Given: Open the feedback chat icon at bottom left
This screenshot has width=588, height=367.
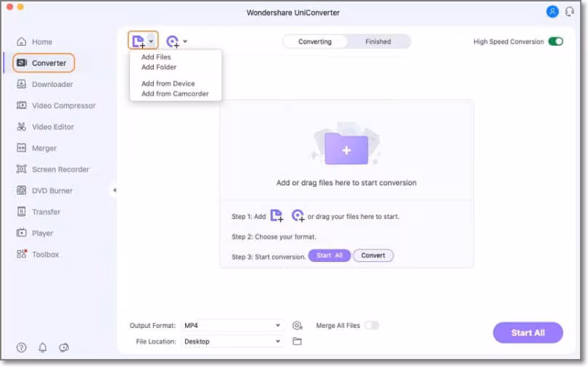Looking at the screenshot, I should [x=64, y=347].
